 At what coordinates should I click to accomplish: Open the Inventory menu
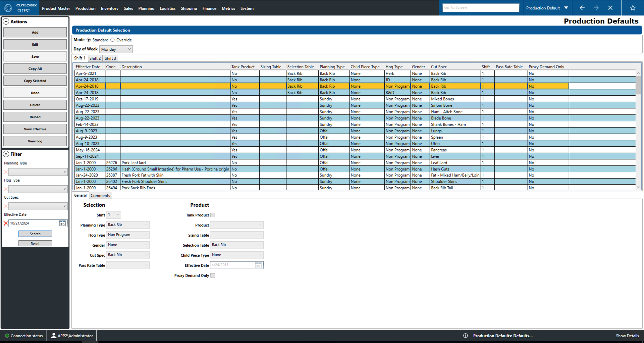109,8
